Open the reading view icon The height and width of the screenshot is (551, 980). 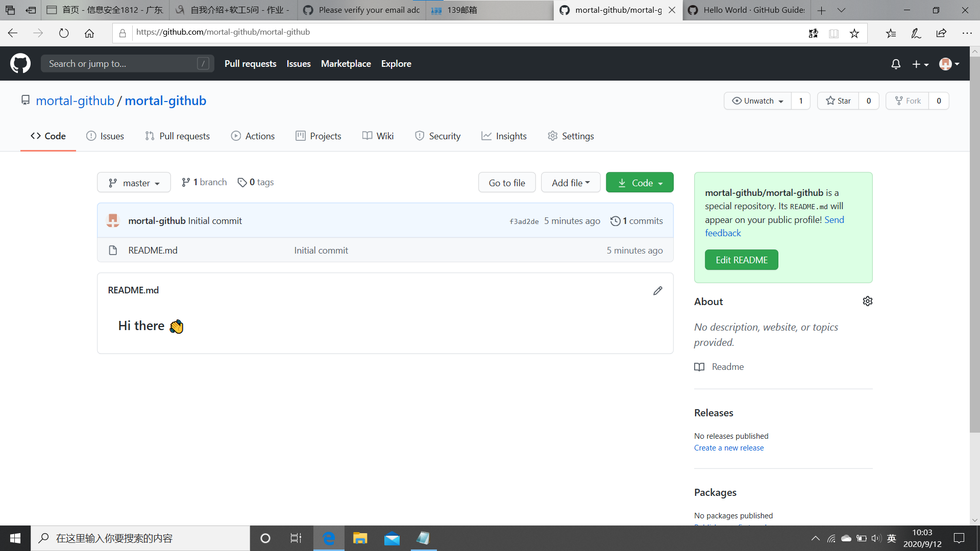coord(834,33)
